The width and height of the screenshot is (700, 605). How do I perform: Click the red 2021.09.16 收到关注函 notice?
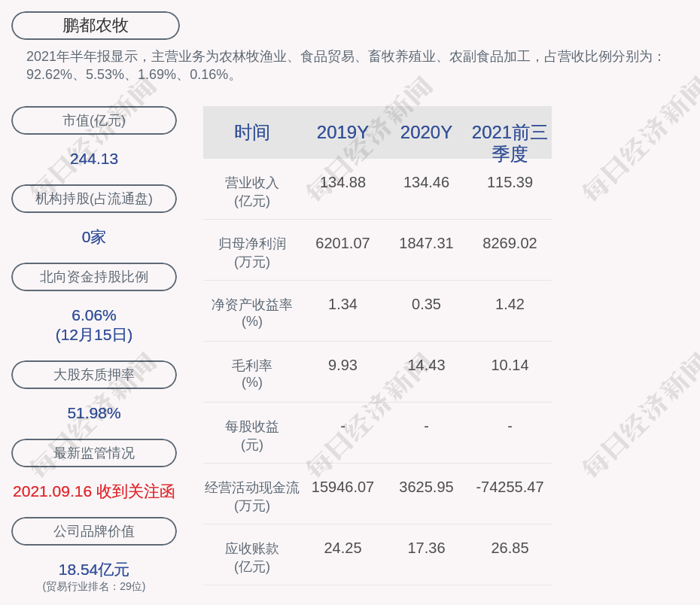94,491
